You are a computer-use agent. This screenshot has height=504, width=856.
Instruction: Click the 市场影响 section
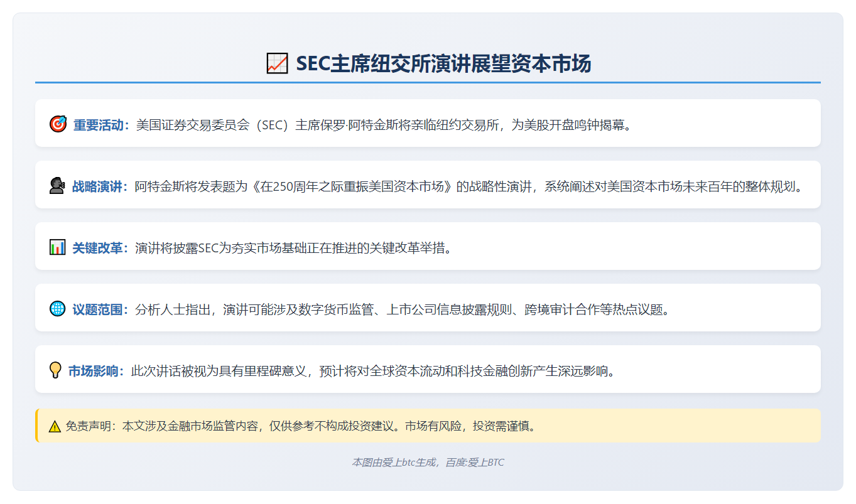point(429,369)
